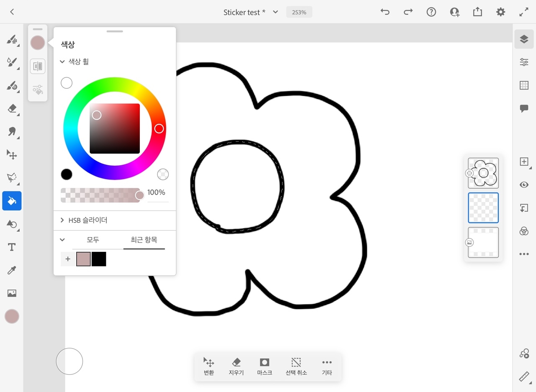The height and width of the screenshot is (392, 536).
Task: Open the generative fill icon at bottom right
Action: 524,354
